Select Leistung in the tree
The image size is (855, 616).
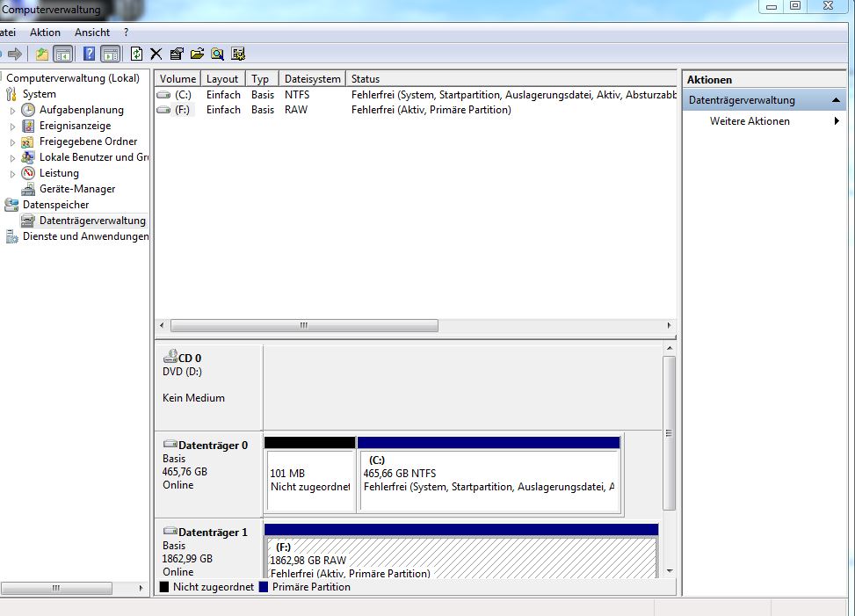pos(59,173)
